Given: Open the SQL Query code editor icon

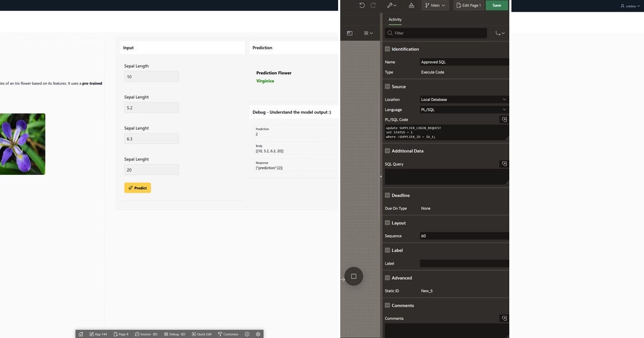Looking at the screenshot, I should click(x=503, y=164).
